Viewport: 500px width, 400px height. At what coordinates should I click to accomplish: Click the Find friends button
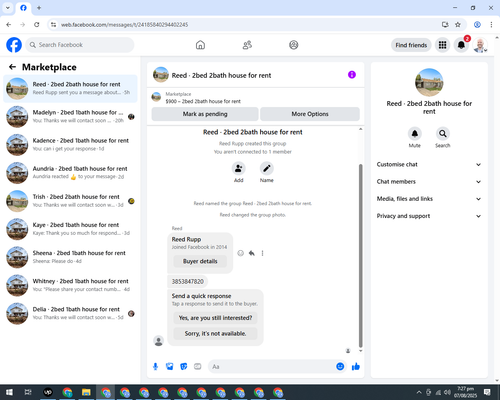point(411,45)
